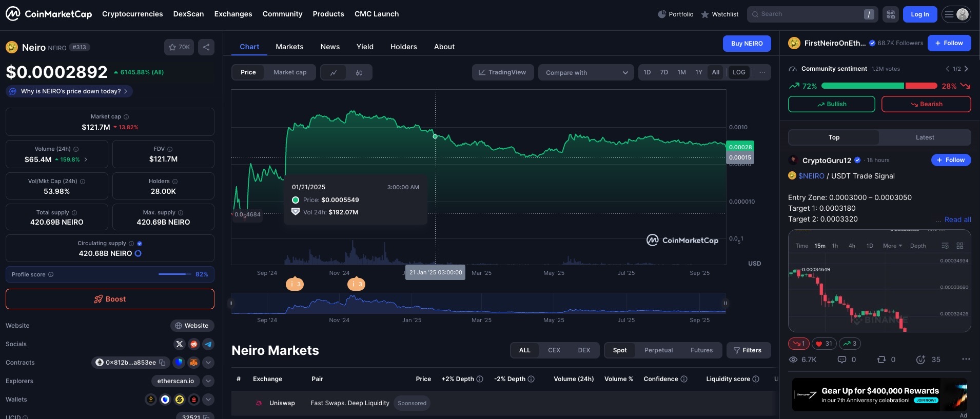This screenshot has width=980, height=419.
Task: Toggle the LOG scale on chart
Action: (739, 72)
